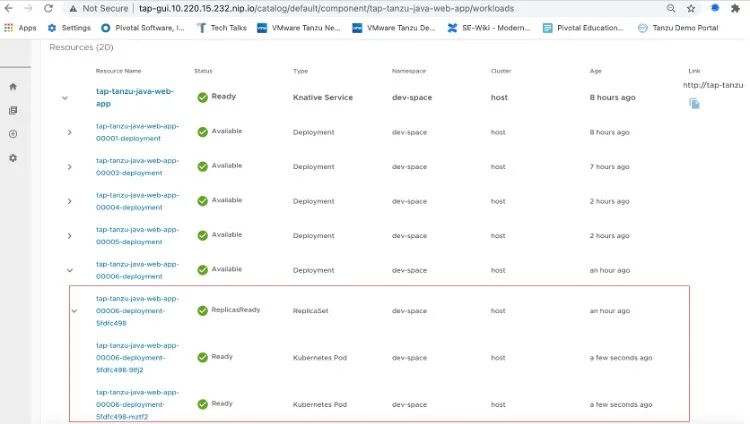Open tap-tanzu-java-web-app Knative Service link
This screenshot has height=424, width=750.
tap(134, 97)
